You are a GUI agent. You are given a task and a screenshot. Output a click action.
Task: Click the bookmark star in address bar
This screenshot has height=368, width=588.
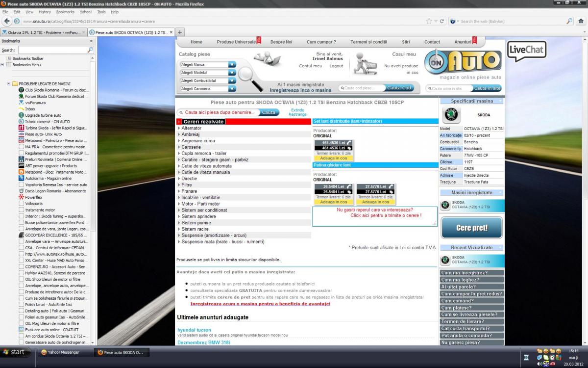click(x=429, y=21)
